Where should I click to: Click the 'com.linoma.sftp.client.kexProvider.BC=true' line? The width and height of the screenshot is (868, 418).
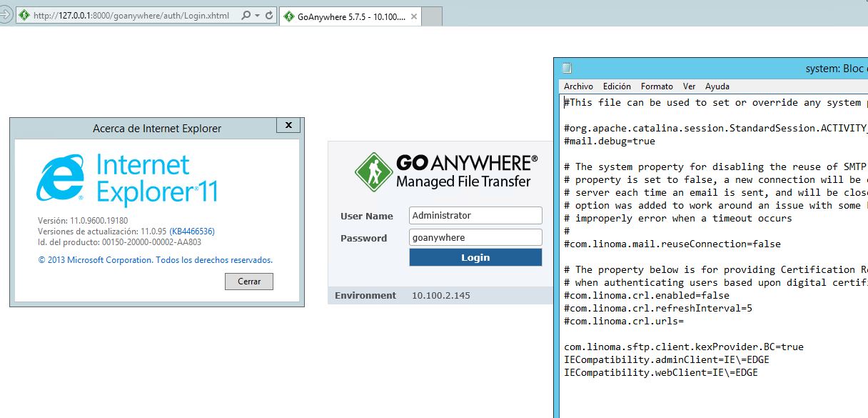(x=684, y=347)
